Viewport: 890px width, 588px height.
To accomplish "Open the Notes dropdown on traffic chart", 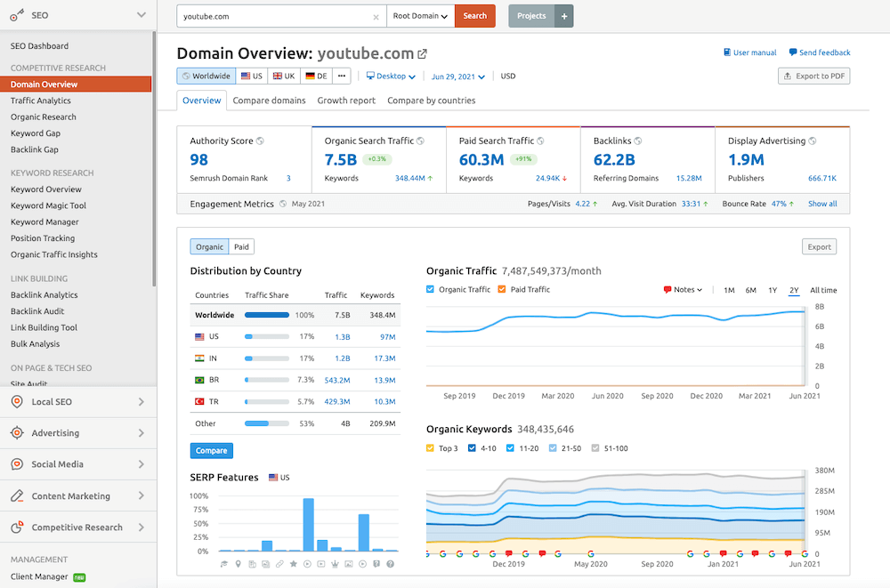I will (683, 289).
